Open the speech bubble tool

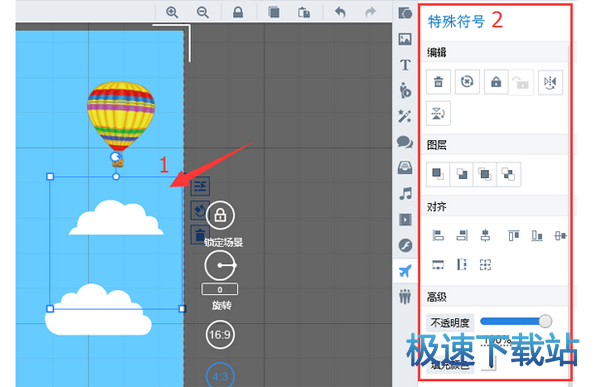point(405,142)
